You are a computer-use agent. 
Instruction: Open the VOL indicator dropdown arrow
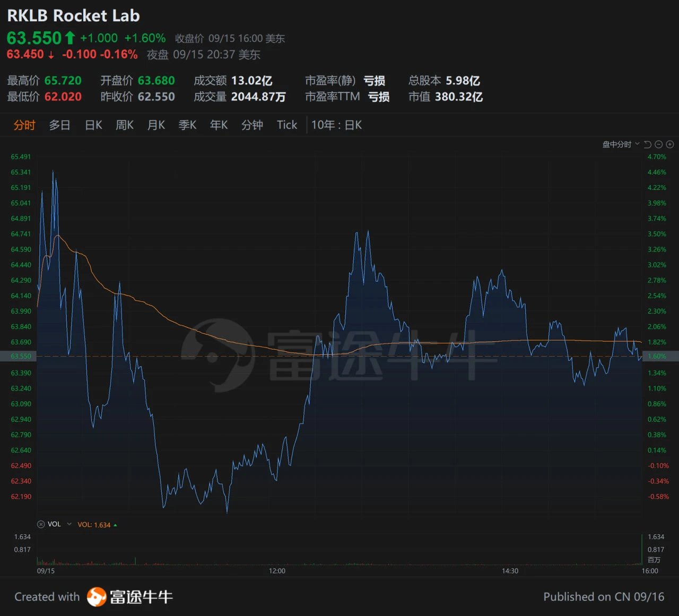tap(69, 524)
